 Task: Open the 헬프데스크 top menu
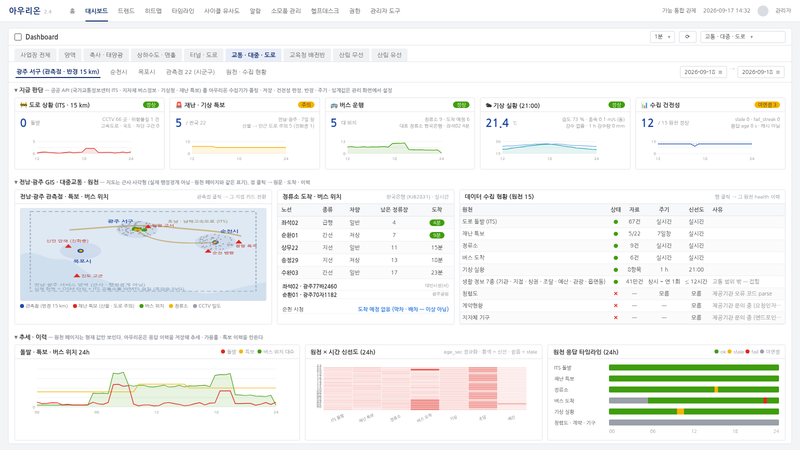point(324,11)
